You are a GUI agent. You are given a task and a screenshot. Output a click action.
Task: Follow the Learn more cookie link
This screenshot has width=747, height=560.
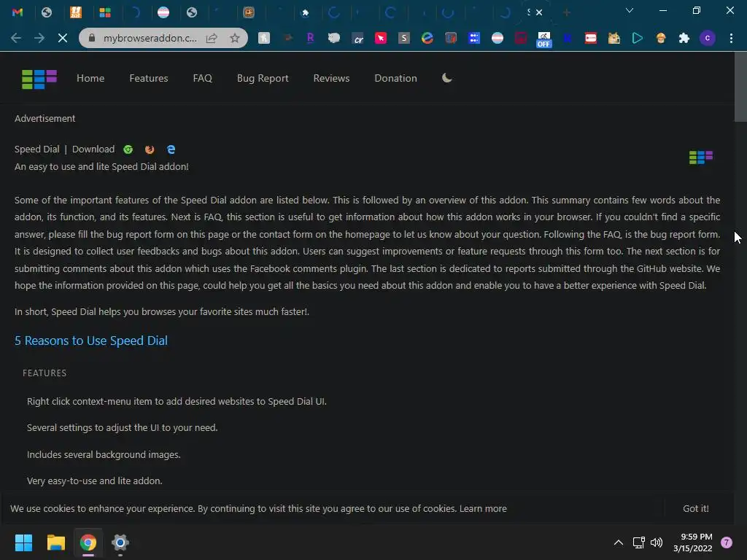point(483,508)
